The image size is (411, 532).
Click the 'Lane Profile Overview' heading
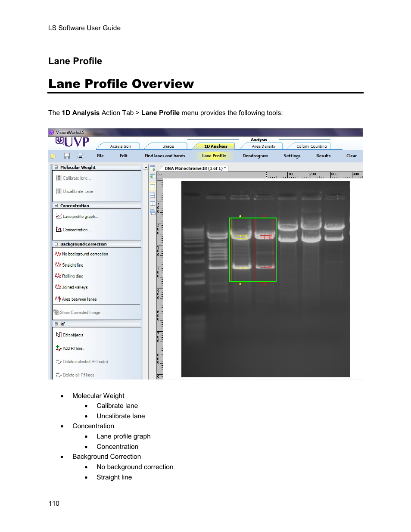121,84
